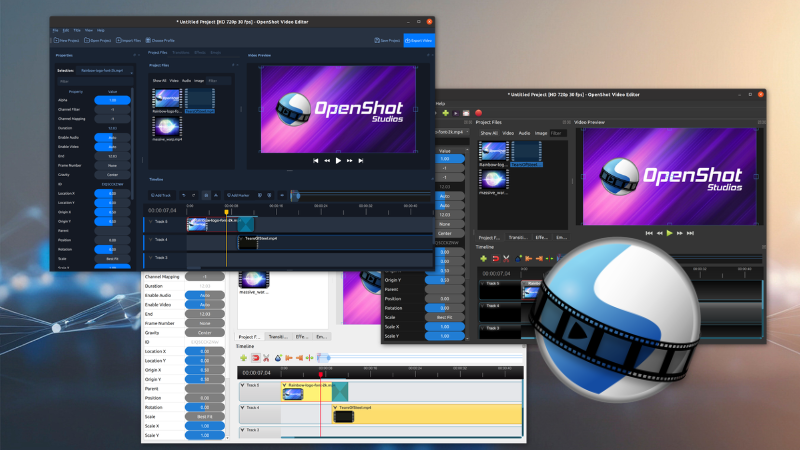Open File menu in blue window
The image size is (800, 450).
(x=56, y=30)
